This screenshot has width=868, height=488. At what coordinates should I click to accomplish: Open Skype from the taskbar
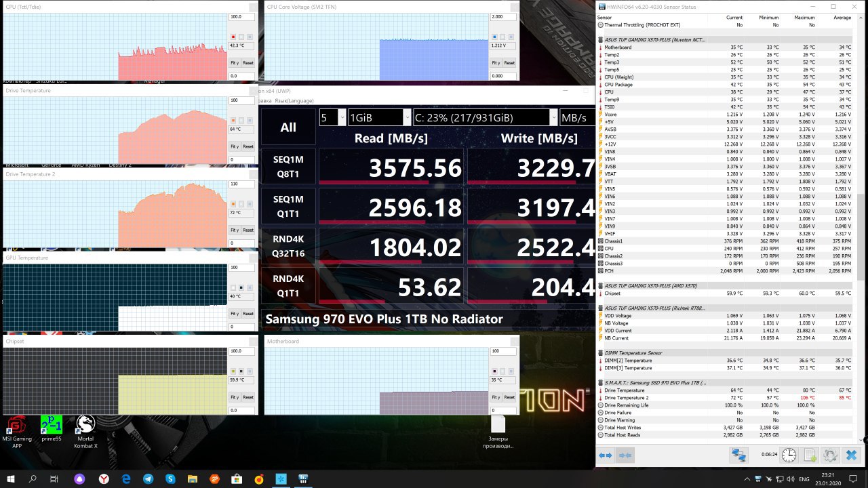(x=171, y=479)
